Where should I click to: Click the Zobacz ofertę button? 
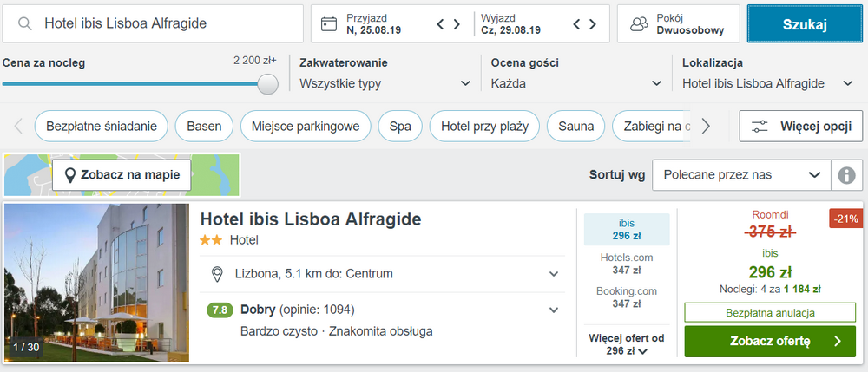[x=770, y=341]
